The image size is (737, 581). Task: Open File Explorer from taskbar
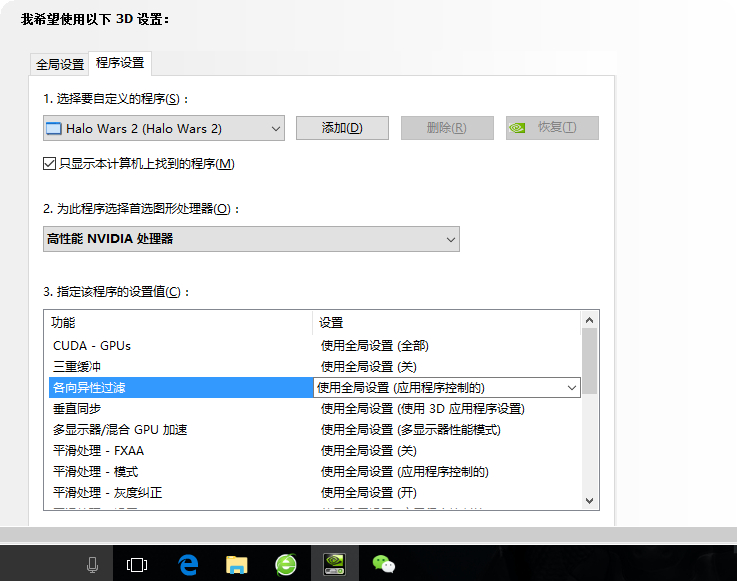(237, 564)
